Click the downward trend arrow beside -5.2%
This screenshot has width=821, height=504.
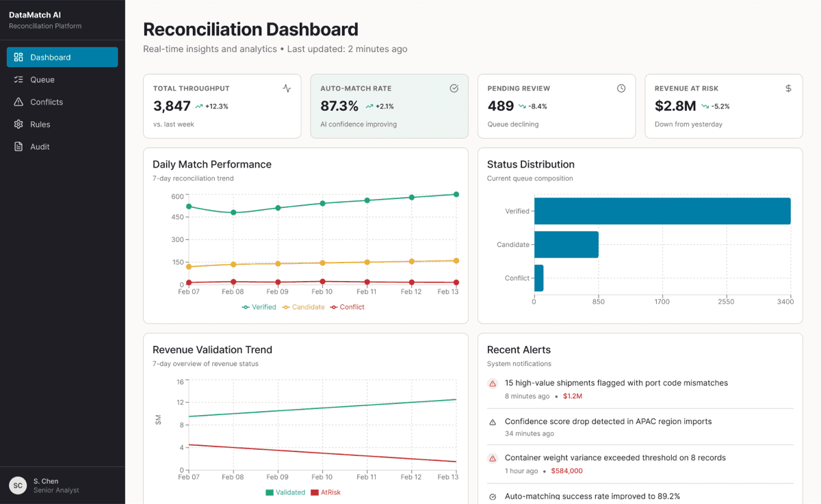(705, 107)
